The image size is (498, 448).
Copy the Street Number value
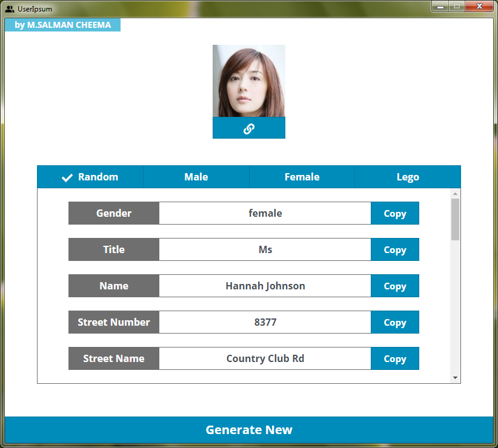click(x=394, y=322)
